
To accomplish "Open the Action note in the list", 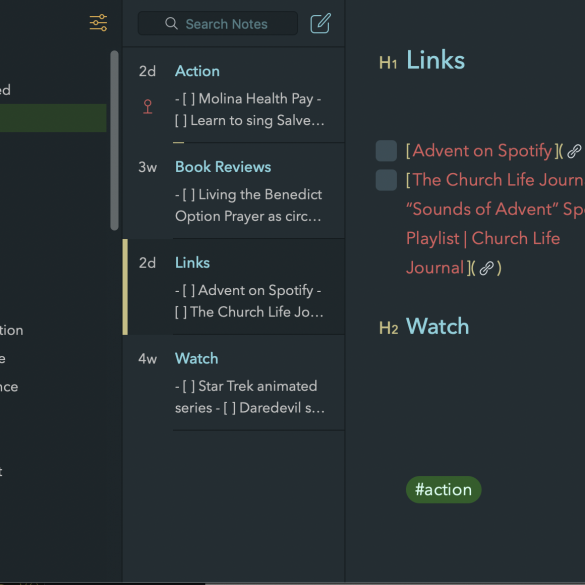I will pos(234,95).
